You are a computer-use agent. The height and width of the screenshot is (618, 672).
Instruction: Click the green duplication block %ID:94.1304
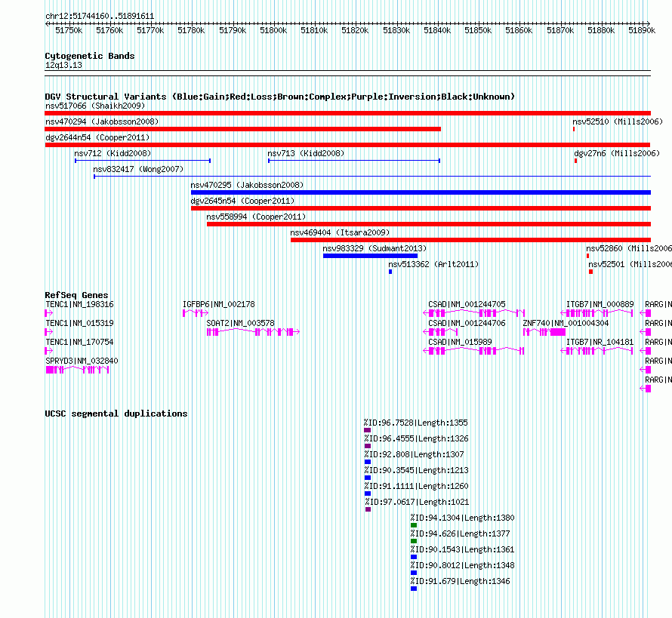click(414, 525)
